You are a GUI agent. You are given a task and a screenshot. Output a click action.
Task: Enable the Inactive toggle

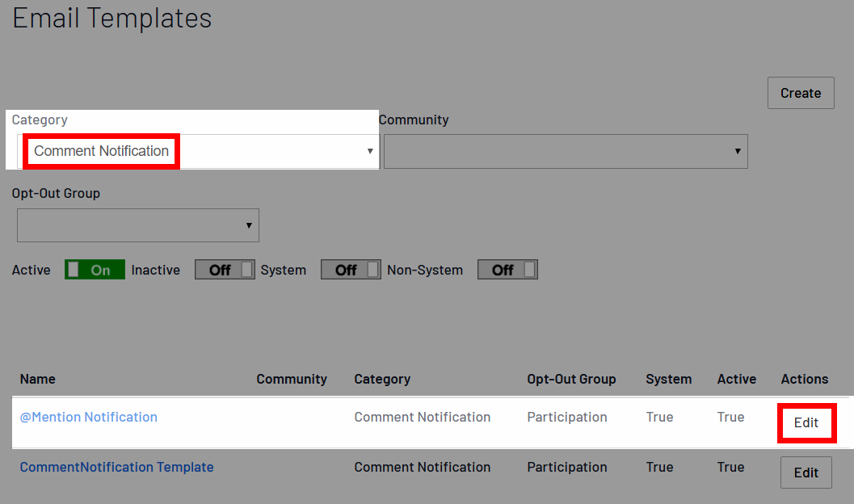[225, 270]
